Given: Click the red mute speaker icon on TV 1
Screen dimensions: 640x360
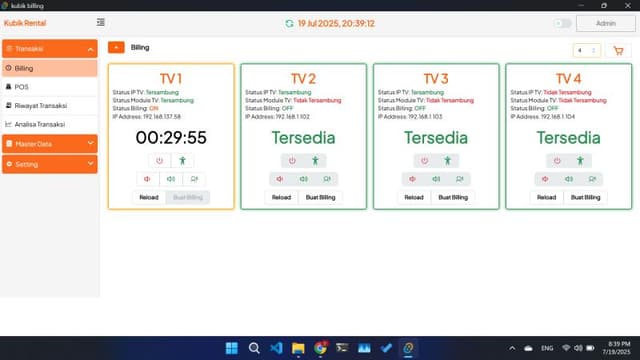Looking at the screenshot, I should click(147, 179).
